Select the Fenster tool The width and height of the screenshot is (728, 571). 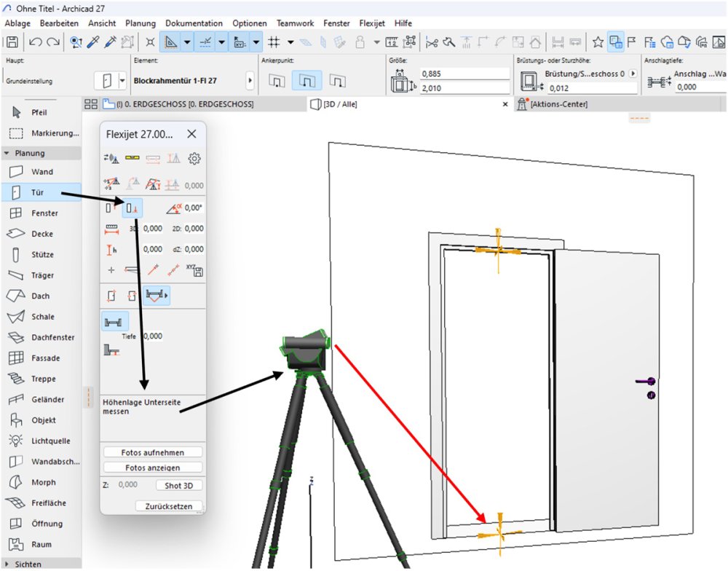tap(41, 213)
